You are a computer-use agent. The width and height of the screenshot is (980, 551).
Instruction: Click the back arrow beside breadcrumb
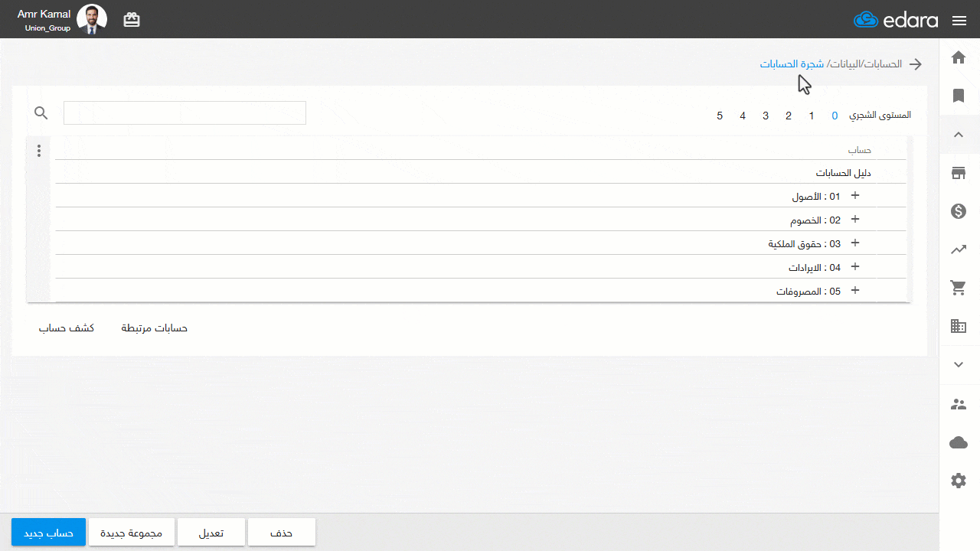(916, 64)
